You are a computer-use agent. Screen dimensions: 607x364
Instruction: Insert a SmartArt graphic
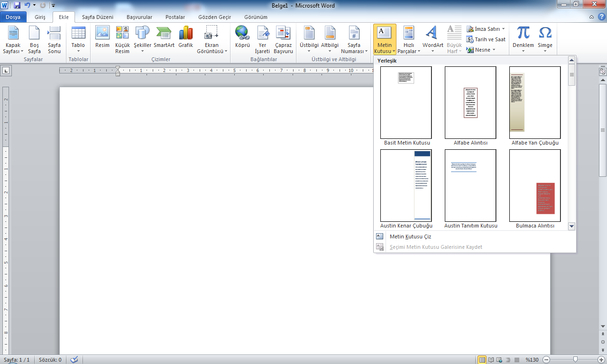164,40
